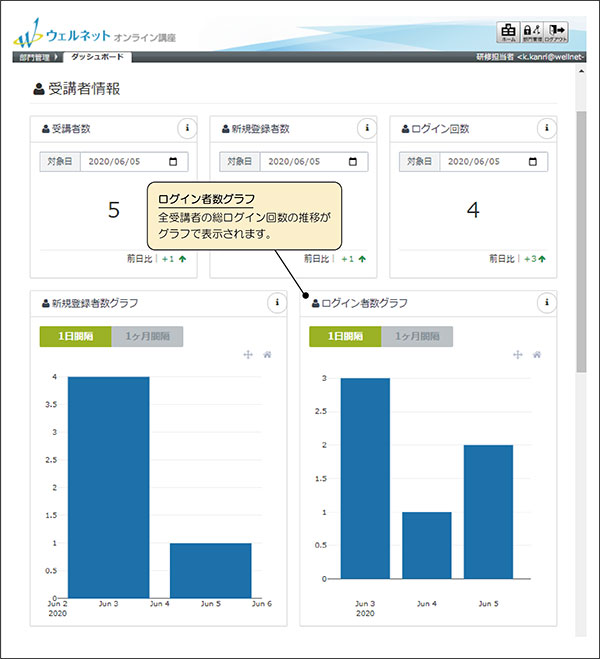600x659 pixels.
Task: Click the ログイン回数 card title
Action: [x=435, y=129]
